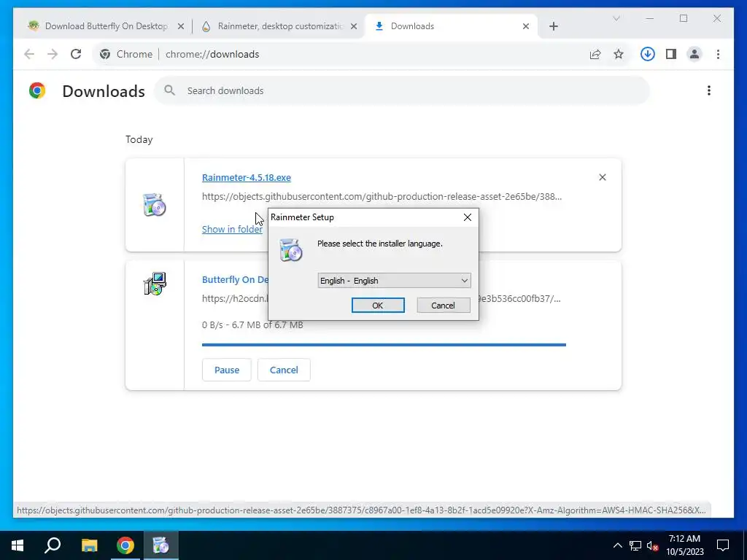Close the Rainmeter Setup dialog
The width and height of the screenshot is (747, 560).
point(468,217)
